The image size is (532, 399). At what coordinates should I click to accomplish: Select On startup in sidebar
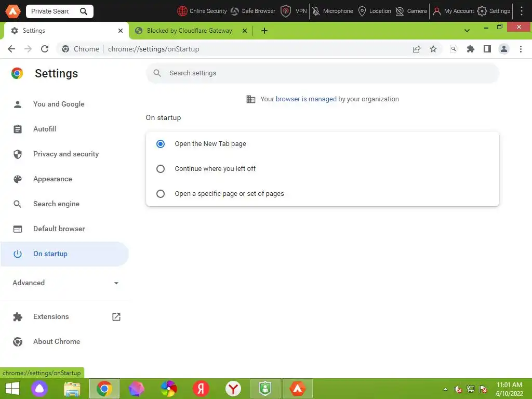pos(64,254)
